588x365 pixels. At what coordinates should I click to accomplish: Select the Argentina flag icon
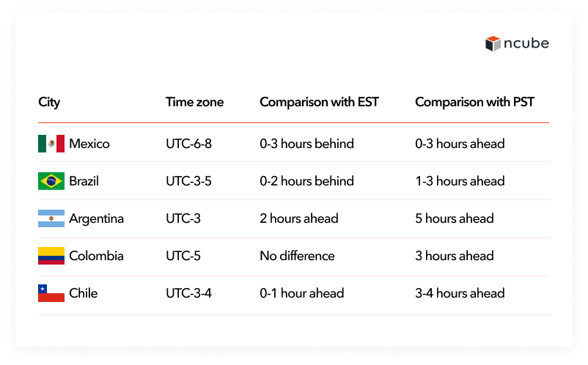point(51,218)
